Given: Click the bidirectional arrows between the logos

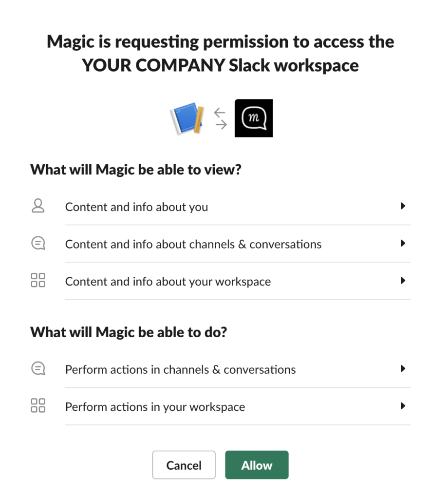Looking at the screenshot, I should pyautogui.click(x=221, y=118).
